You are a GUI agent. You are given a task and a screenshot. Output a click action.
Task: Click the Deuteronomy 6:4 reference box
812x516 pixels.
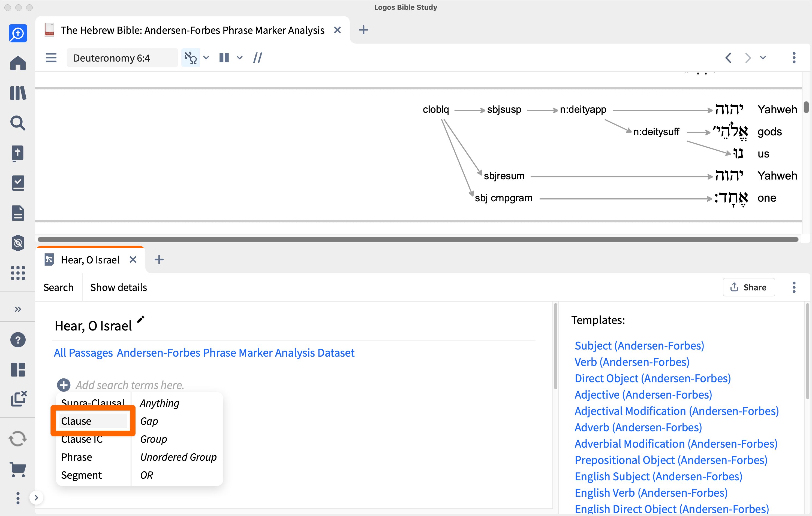click(122, 58)
